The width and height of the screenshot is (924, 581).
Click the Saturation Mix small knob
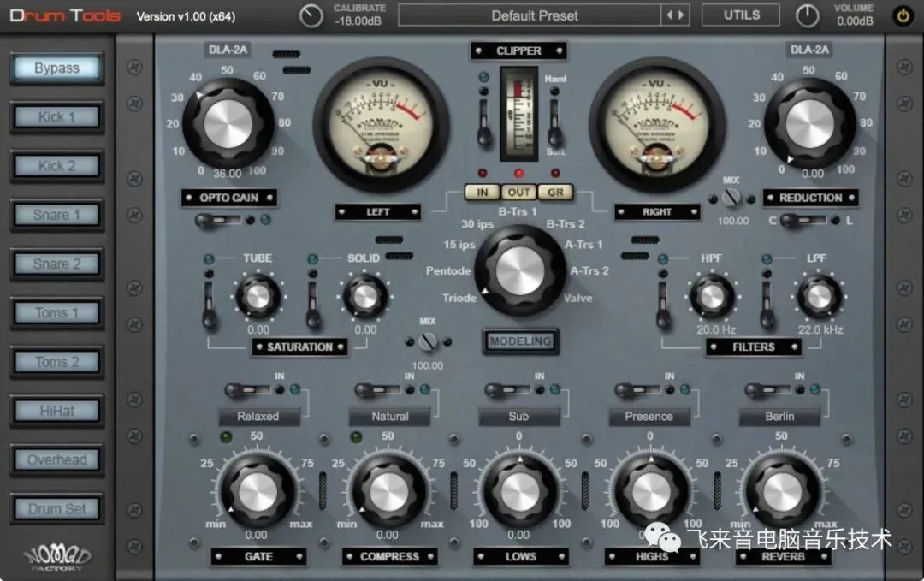coord(428,341)
